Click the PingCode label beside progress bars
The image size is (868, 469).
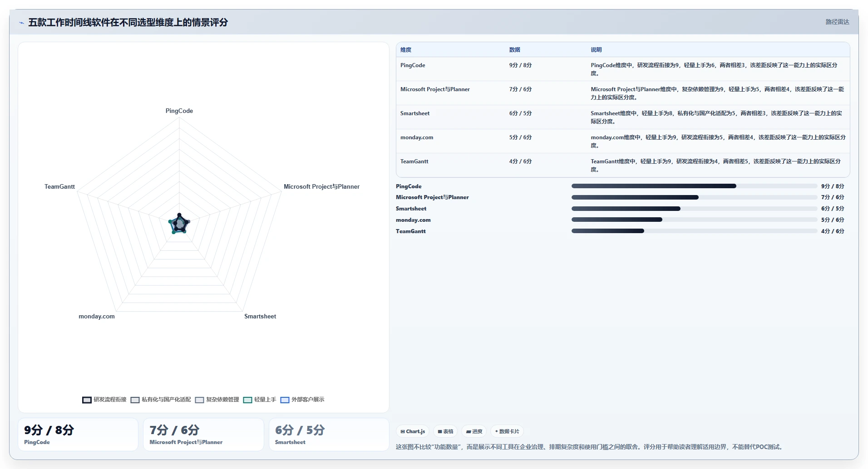tap(409, 186)
